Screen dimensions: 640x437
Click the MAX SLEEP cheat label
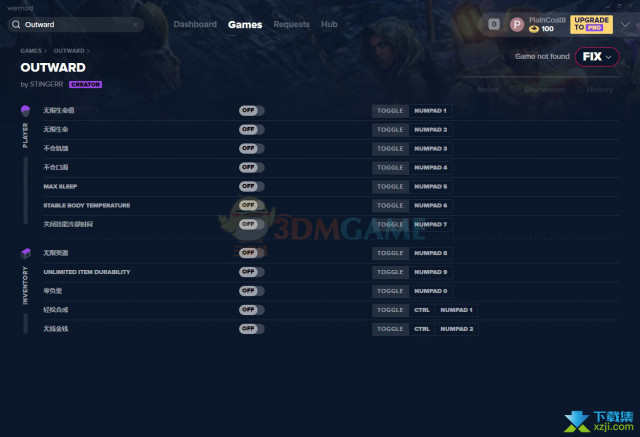[60, 186]
